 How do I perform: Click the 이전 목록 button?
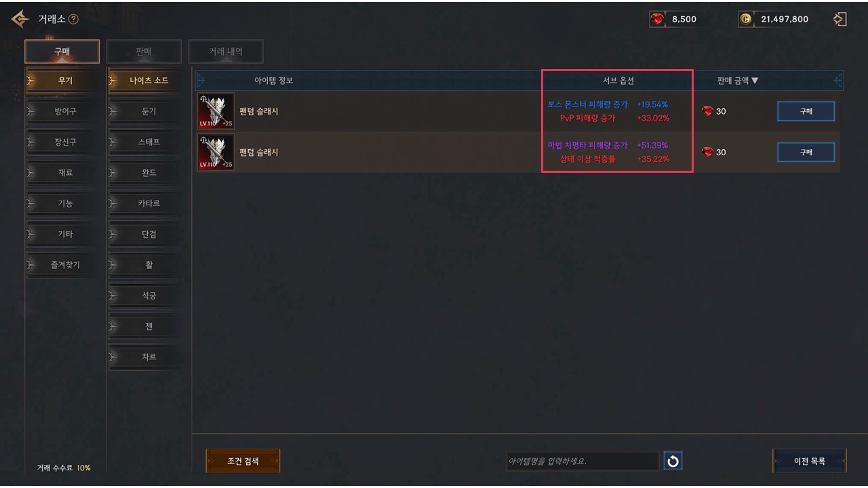810,462
